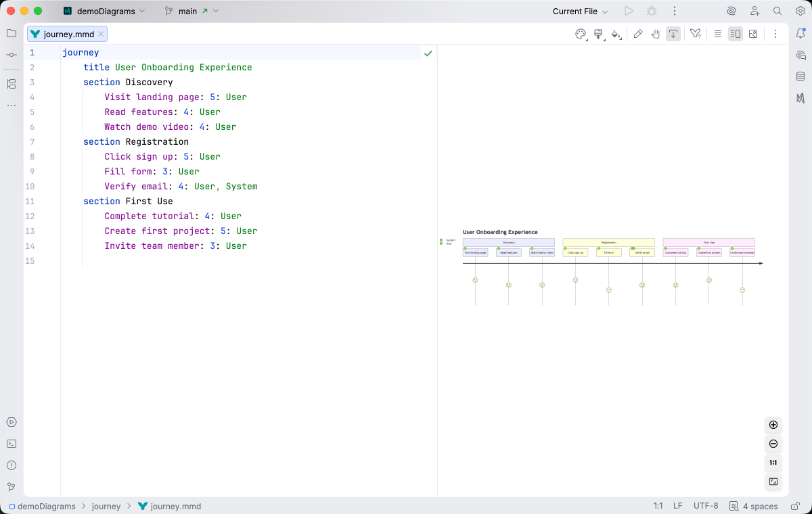
Task: Open the Commit tool window
Action: click(x=12, y=55)
